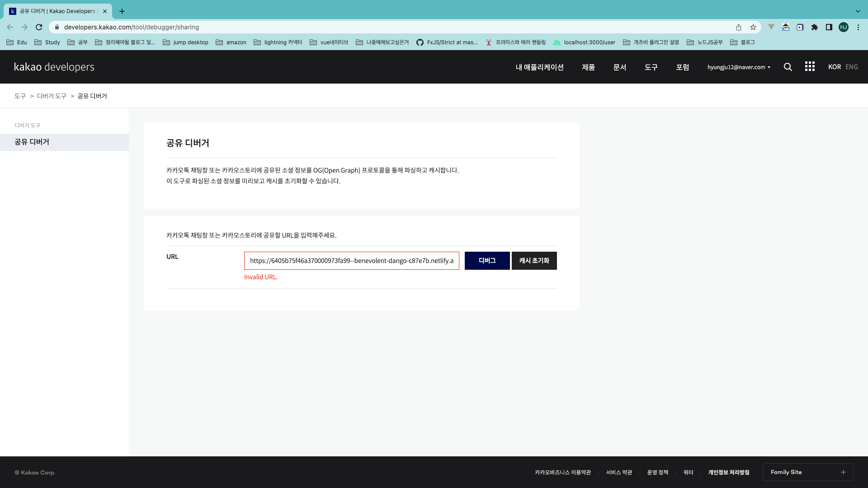Open the HJ profile avatar
This screenshot has height=488, width=868.
844,27
